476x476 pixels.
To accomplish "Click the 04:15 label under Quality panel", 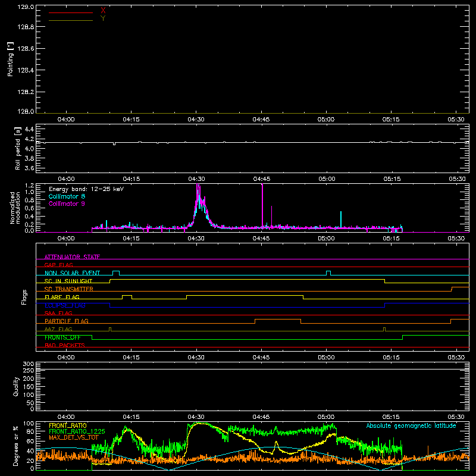I will [x=131, y=417].
